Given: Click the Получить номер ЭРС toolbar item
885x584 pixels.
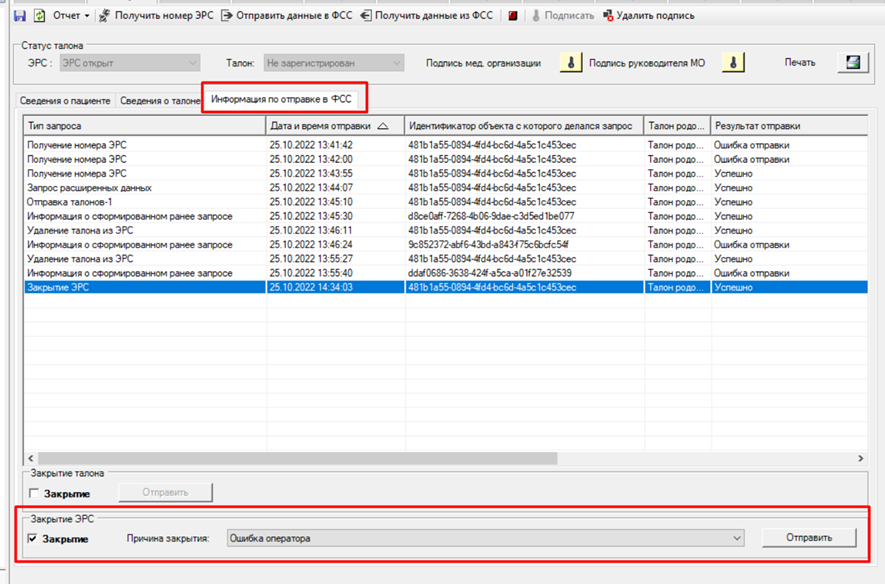Looking at the screenshot, I should click(156, 16).
